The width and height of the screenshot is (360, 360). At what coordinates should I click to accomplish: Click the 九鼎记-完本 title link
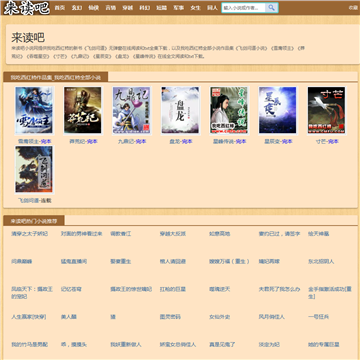[x=132, y=141]
